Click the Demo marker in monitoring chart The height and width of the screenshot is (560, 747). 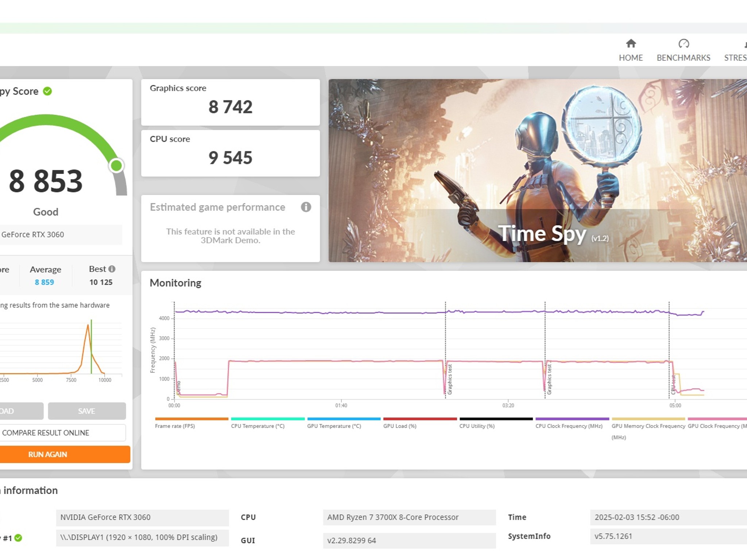point(178,388)
